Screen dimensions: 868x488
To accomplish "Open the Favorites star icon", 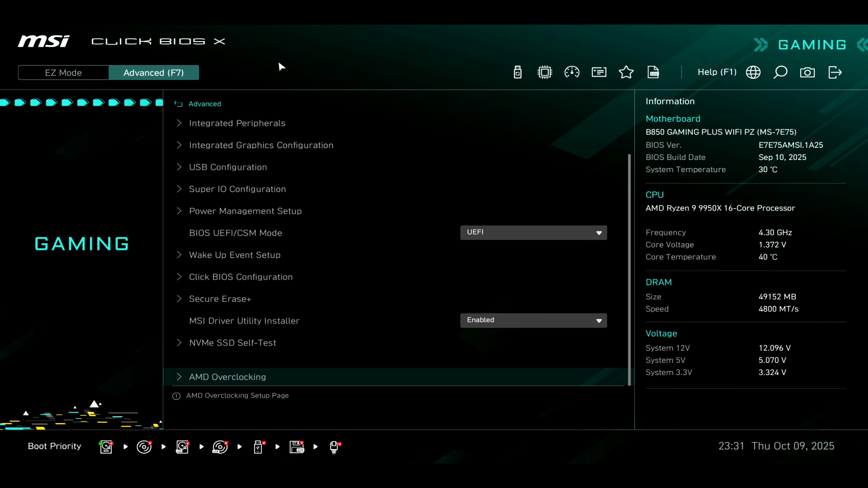I will point(626,72).
